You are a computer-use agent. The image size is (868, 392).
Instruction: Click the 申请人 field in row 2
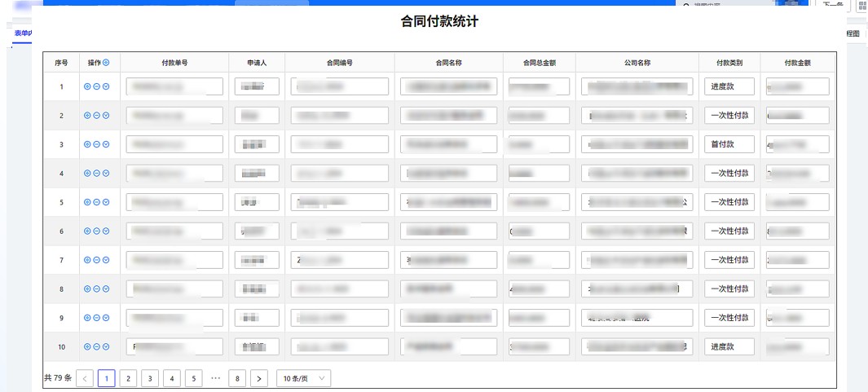(257, 116)
